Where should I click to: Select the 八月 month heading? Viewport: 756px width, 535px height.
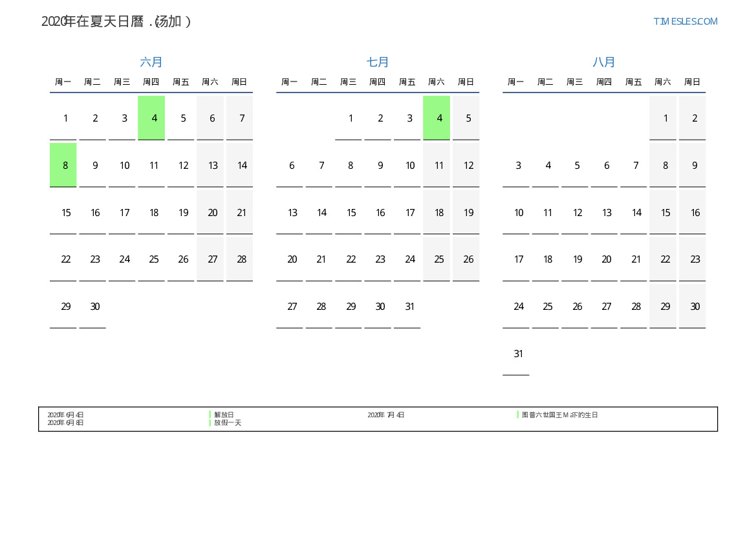coord(604,62)
